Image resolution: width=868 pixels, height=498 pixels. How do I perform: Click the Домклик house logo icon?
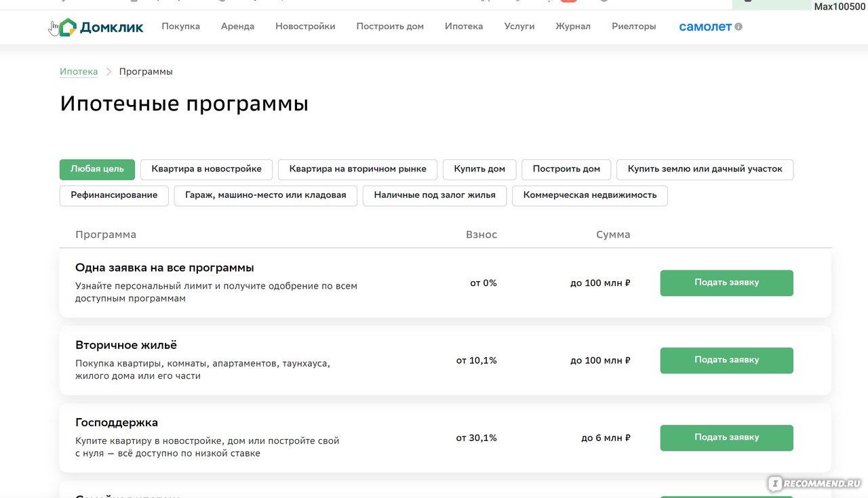pos(68,27)
